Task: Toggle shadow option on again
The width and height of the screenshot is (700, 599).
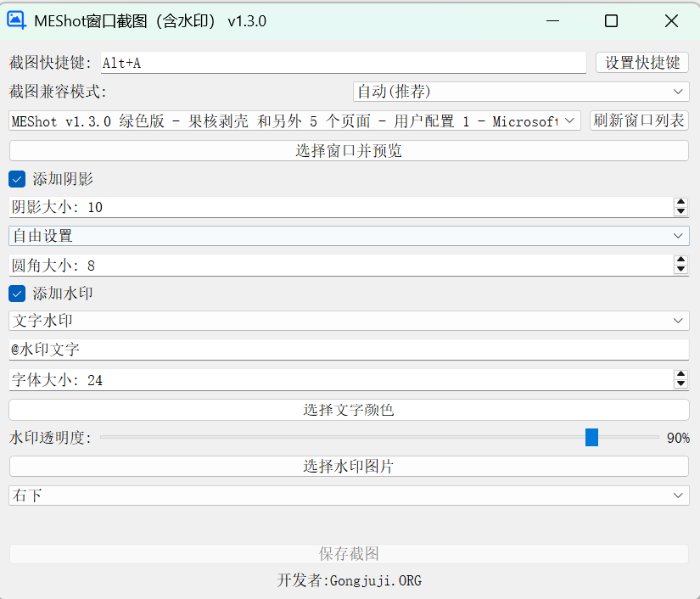Action: 17,179
